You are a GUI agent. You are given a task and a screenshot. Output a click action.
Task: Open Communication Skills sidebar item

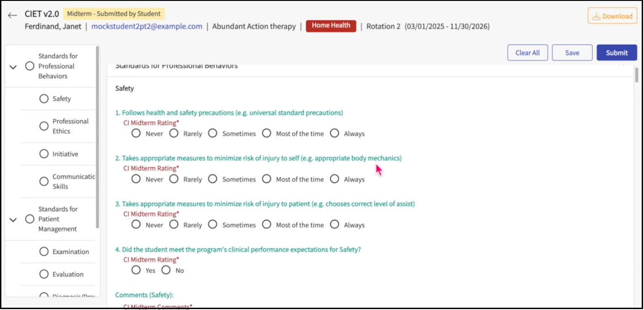(73, 182)
